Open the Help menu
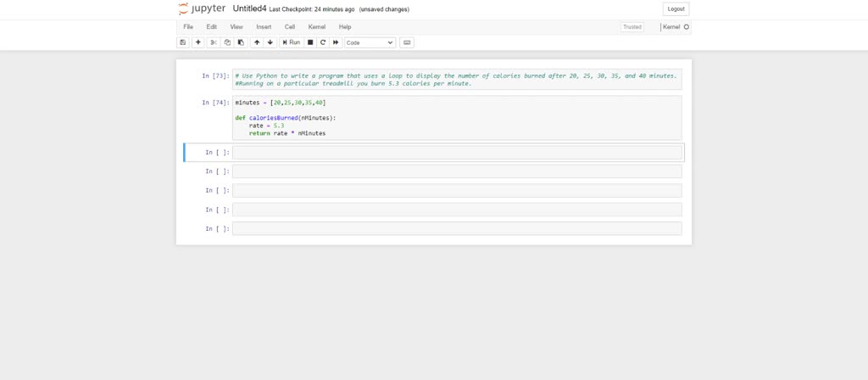 [345, 26]
